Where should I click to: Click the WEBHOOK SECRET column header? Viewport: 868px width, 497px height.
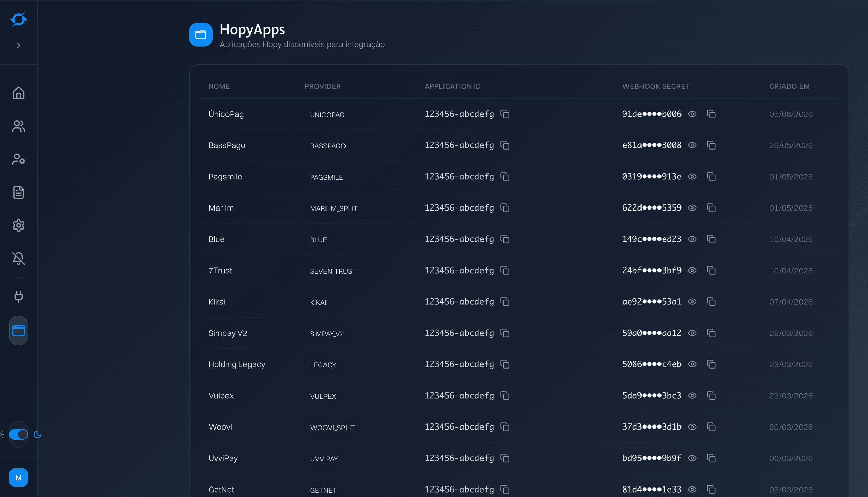656,86
